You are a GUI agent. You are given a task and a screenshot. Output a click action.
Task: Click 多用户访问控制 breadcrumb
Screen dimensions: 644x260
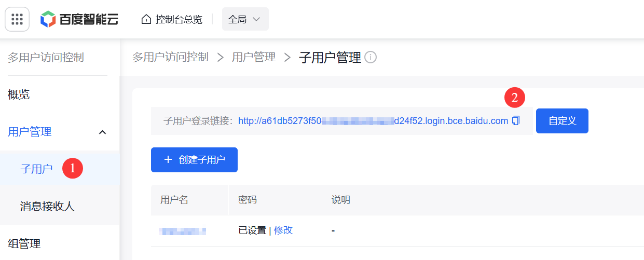pos(170,57)
